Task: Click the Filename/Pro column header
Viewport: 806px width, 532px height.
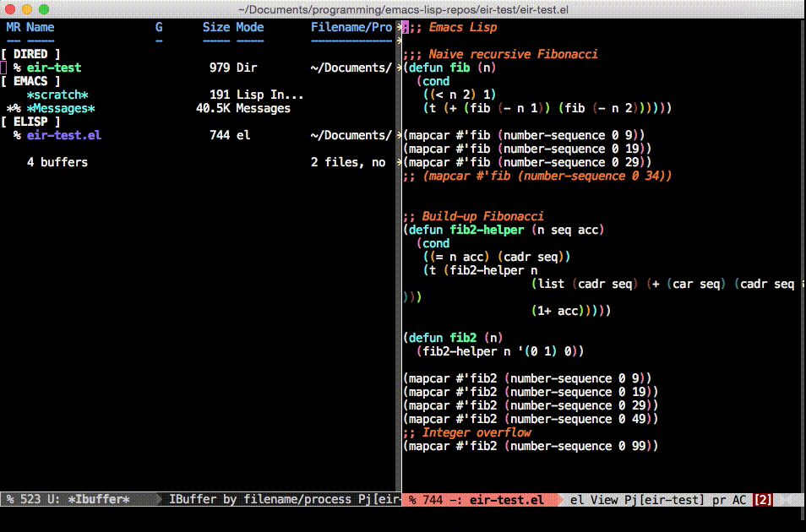Action: tap(351, 27)
